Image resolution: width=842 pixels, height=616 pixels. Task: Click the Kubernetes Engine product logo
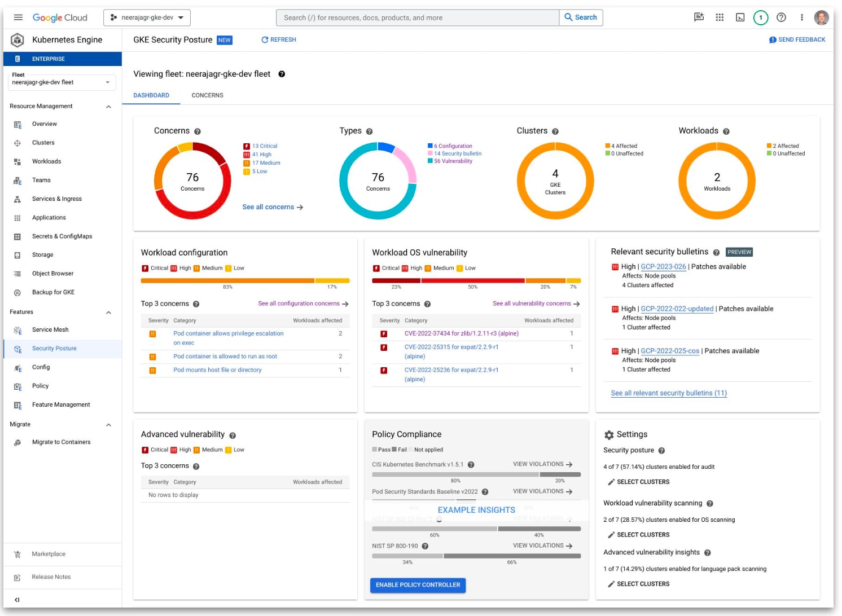pos(17,40)
